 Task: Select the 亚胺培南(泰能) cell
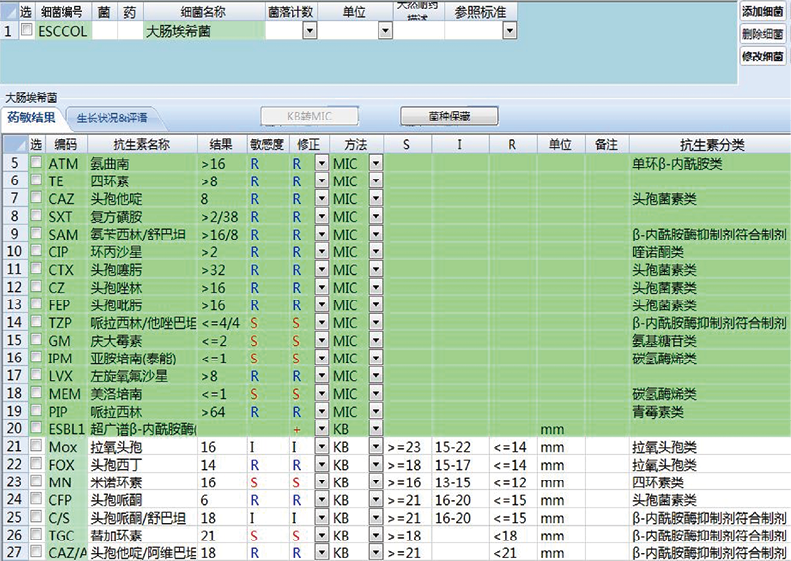click(x=142, y=358)
